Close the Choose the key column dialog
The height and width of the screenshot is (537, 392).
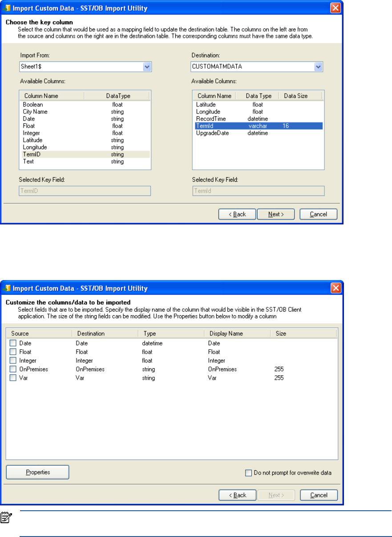point(336,8)
